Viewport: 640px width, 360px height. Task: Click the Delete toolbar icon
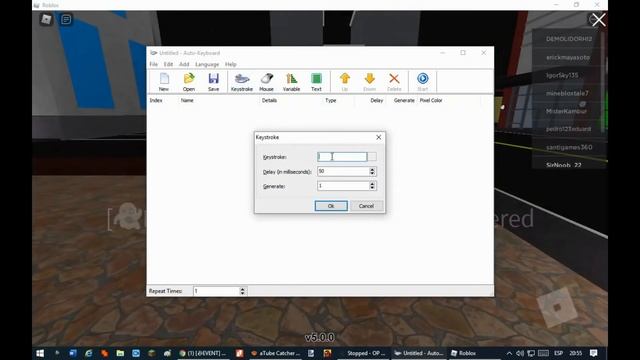[x=394, y=82]
